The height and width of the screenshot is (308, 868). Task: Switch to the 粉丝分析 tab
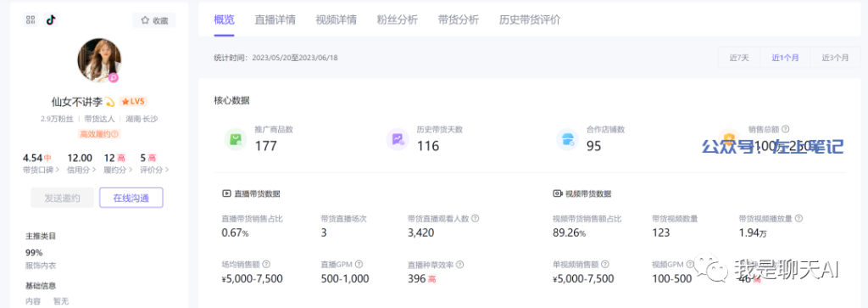tap(397, 20)
